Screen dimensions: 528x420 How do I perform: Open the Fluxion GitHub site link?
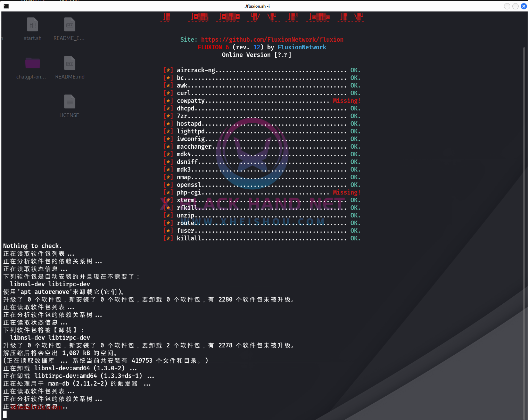pyautogui.click(x=272, y=40)
